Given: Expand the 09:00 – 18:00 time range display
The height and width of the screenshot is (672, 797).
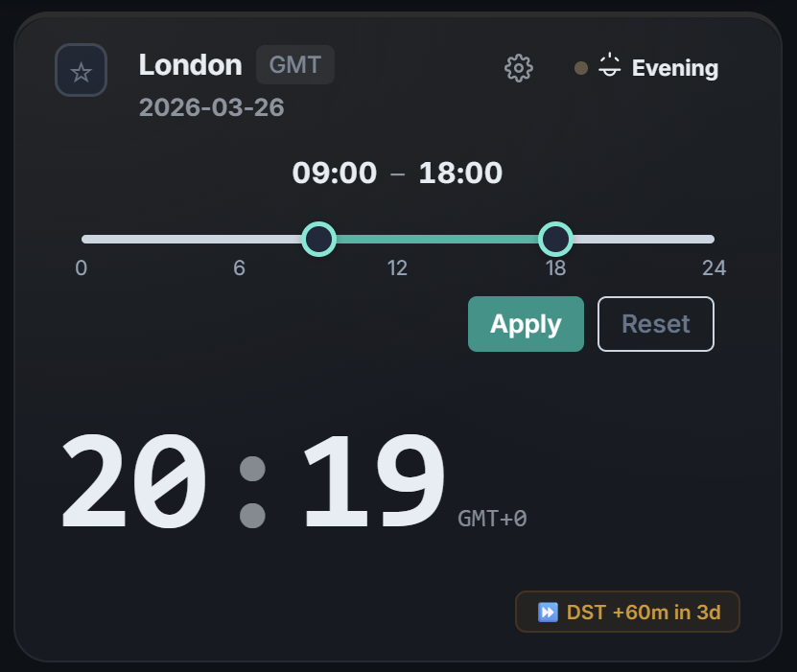Looking at the screenshot, I should (x=397, y=173).
